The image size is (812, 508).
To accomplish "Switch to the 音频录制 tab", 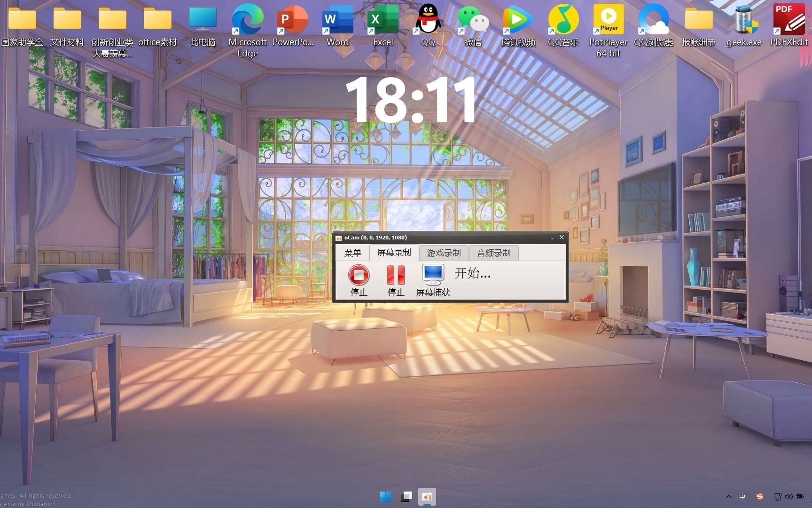I will (493, 253).
